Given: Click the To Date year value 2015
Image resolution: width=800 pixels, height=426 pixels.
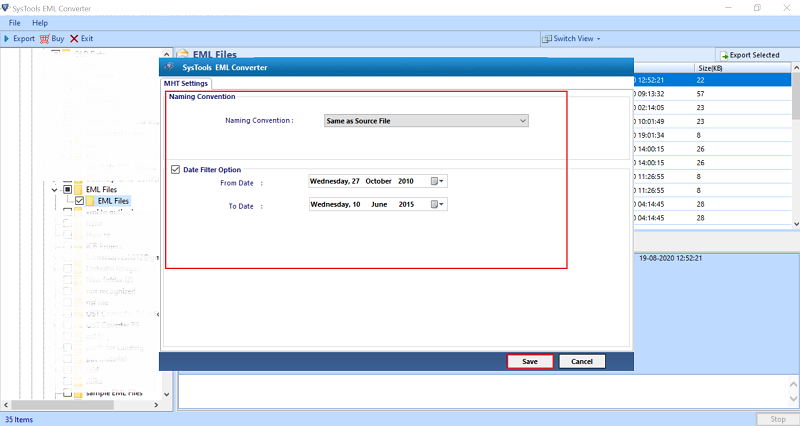Looking at the screenshot, I should pyautogui.click(x=406, y=205).
